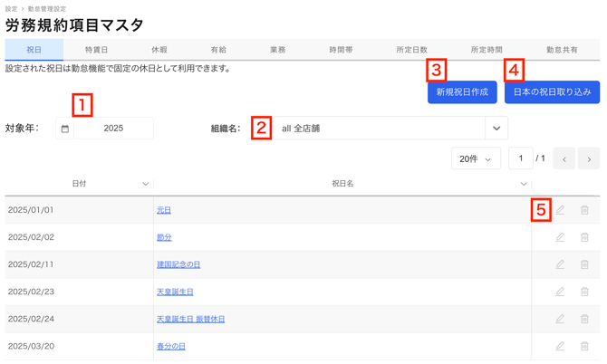Viewport: 607px width, 364px height.
Task: Open the 20件 page size dropdown
Action: coord(476,159)
